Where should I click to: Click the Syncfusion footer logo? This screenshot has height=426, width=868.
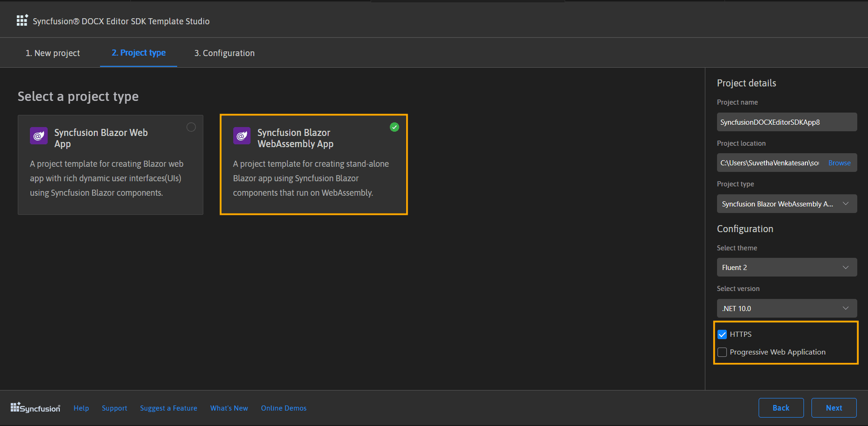click(36, 408)
